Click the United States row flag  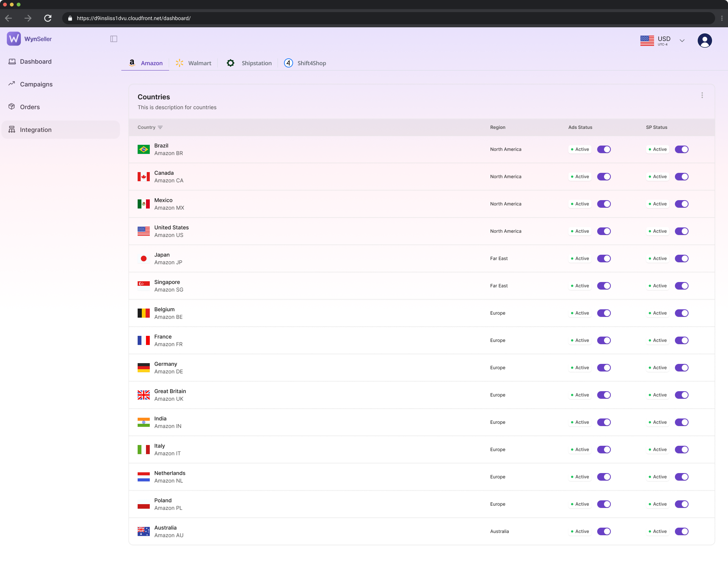tap(143, 231)
